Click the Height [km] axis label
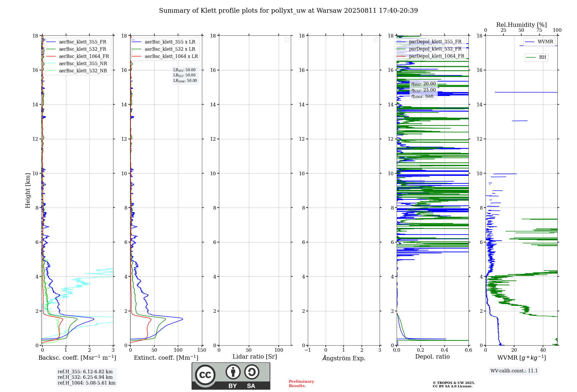The height and width of the screenshot is (392, 577). point(28,191)
